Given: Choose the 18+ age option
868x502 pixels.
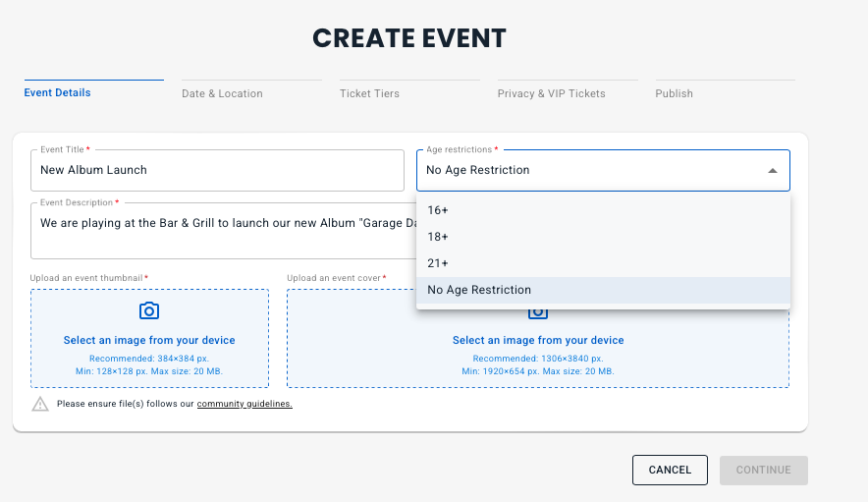Looking at the screenshot, I should pos(603,237).
